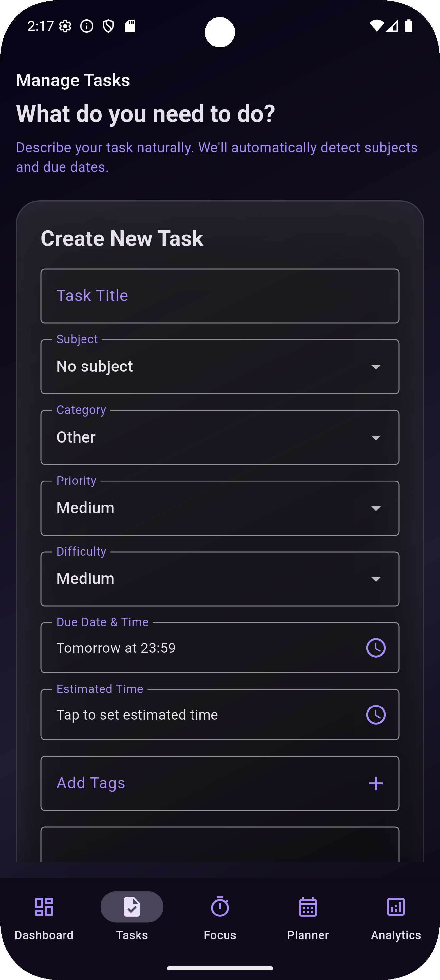The height and width of the screenshot is (980, 440).
Task: Open the Analytics chart icon
Action: click(x=395, y=907)
